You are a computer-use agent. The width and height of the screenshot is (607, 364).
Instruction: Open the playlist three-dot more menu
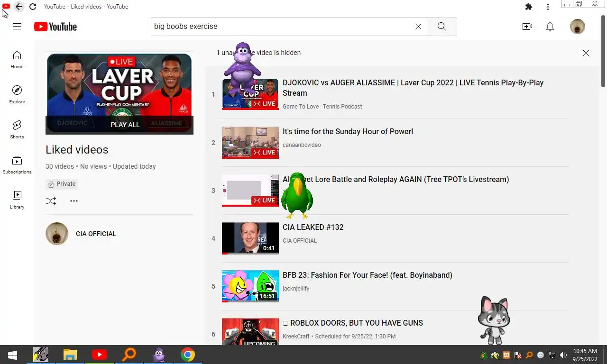[x=74, y=201]
